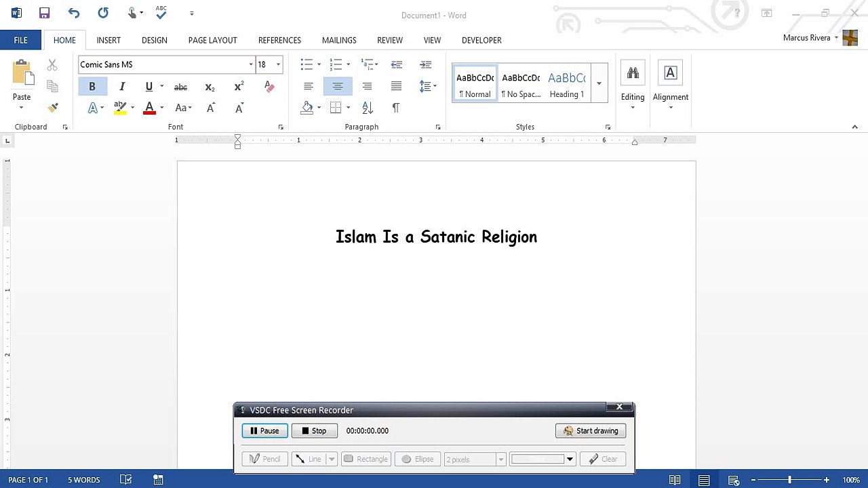Click the 5 WORDS count in status bar

[84, 480]
